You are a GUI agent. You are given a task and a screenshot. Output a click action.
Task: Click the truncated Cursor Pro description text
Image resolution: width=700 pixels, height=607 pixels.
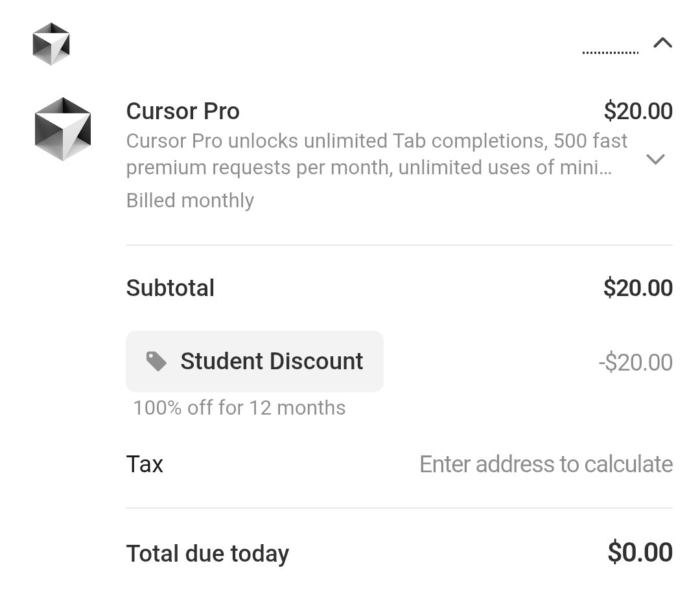pyautogui.click(x=377, y=154)
